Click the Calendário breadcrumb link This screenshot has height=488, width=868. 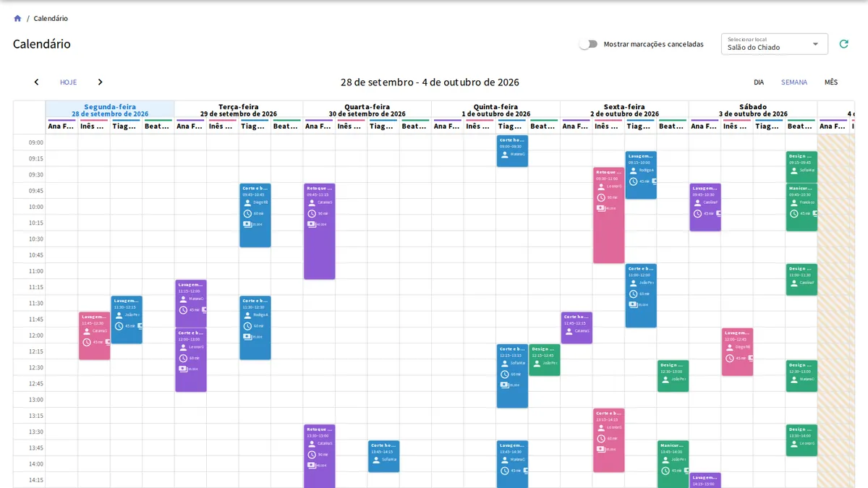tap(51, 18)
